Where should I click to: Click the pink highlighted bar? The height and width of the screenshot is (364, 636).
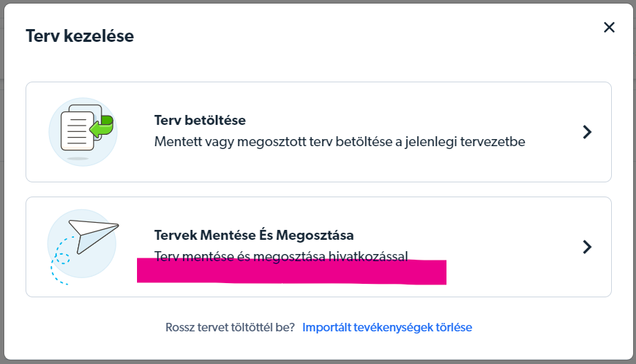pyautogui.click(x=292, y=271)
